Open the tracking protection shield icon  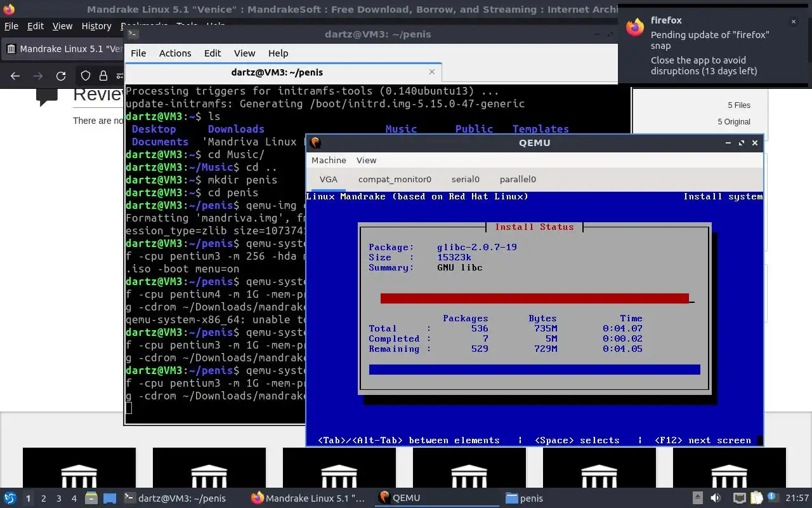pyautogui.click(x=86, y=76)
